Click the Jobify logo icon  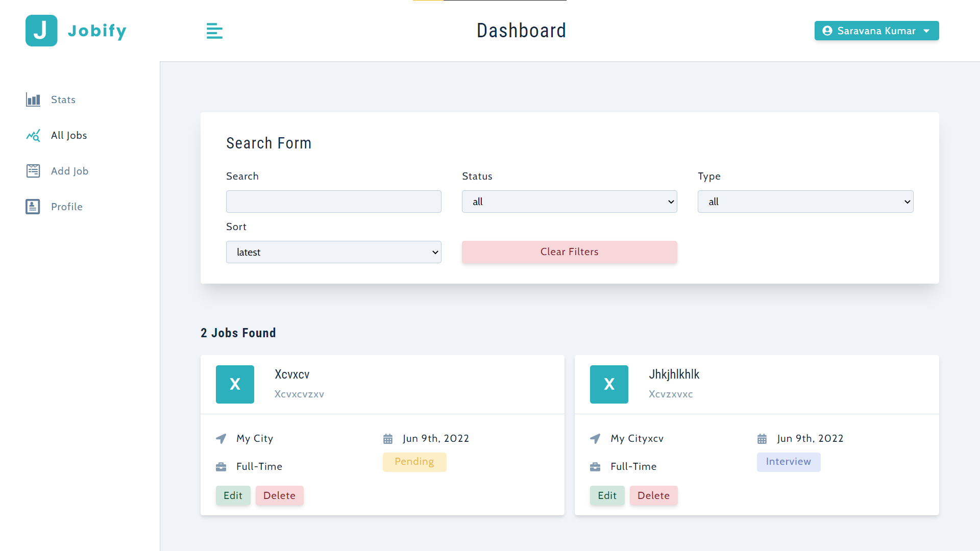point(41,31)
